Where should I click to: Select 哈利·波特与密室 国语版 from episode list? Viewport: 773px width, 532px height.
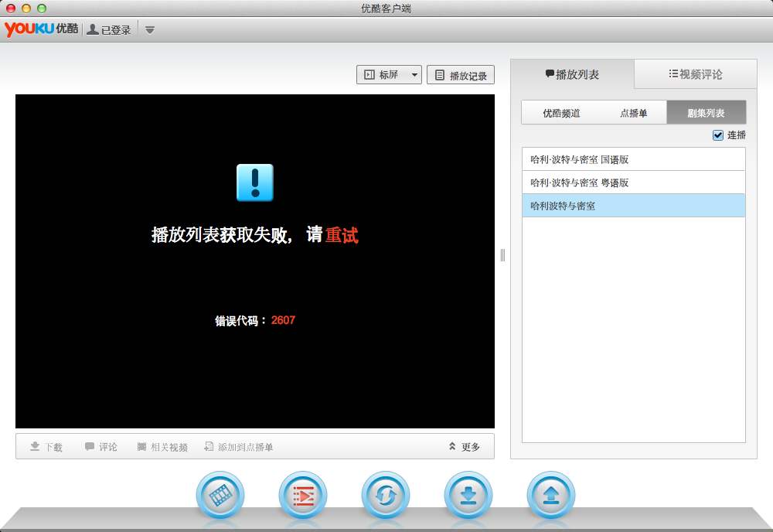click(x=634, y=159)
